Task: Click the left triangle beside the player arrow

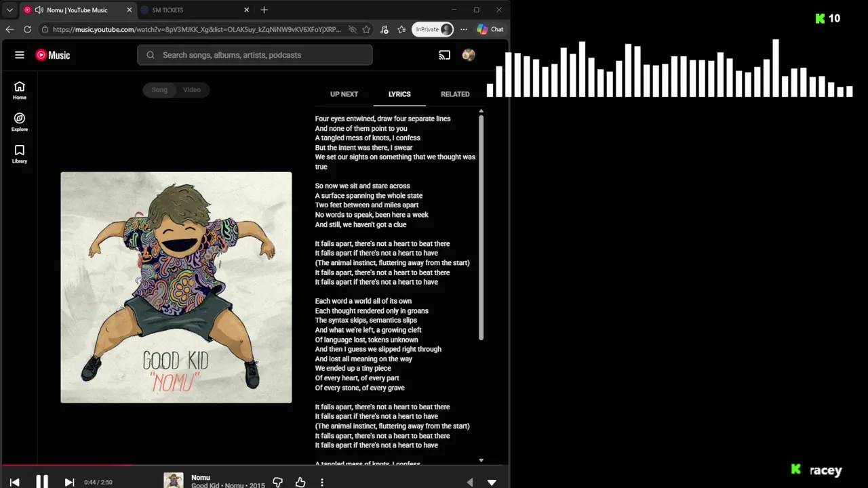Action: tap(470, 483)
